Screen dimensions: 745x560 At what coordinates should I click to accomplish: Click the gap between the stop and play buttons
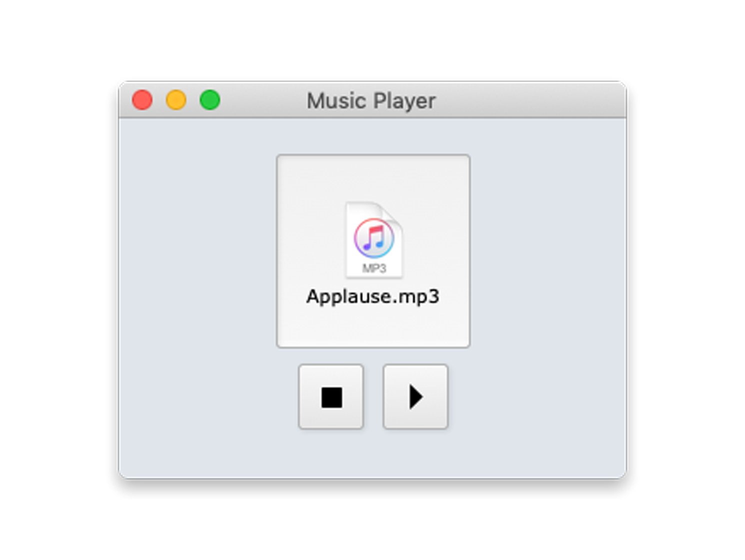pos(373,397)
